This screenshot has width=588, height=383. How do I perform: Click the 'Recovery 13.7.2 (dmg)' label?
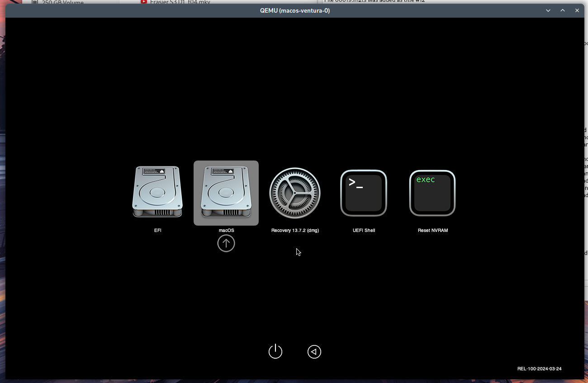click(x=295, y=231)
